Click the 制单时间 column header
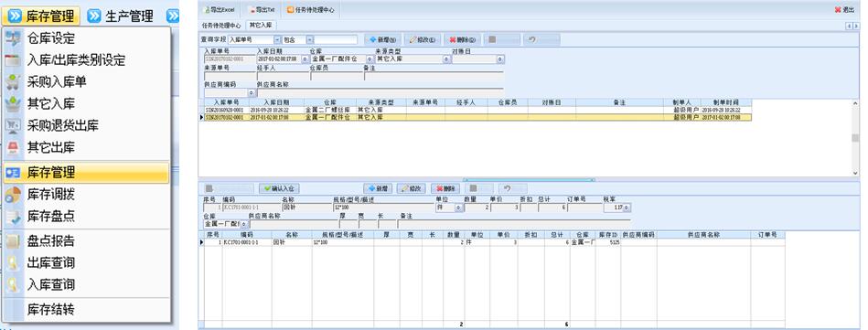 [x=726, y=102]
